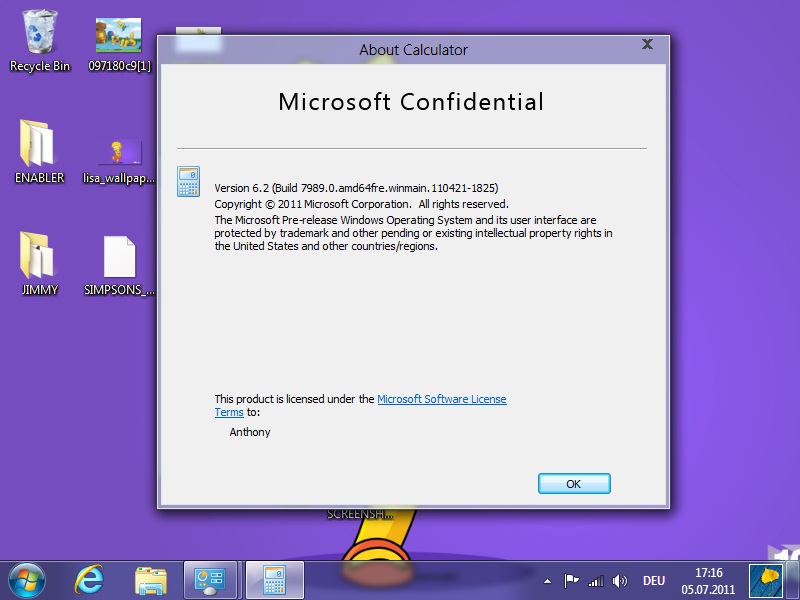Activate the Calculator taskbar button
Image resolution: width=800 pixels, height=600 pixels.
274,581
